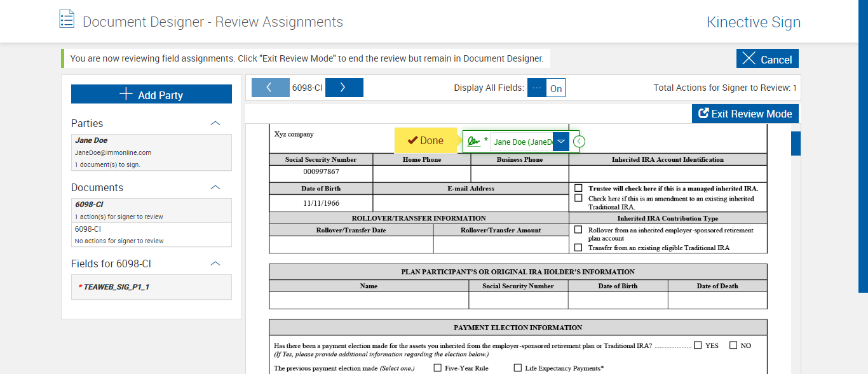Viewport: 868px width, 374px height.
Task: Open the Jane Doe signer dropdown arrow
Action: point(561,142)
